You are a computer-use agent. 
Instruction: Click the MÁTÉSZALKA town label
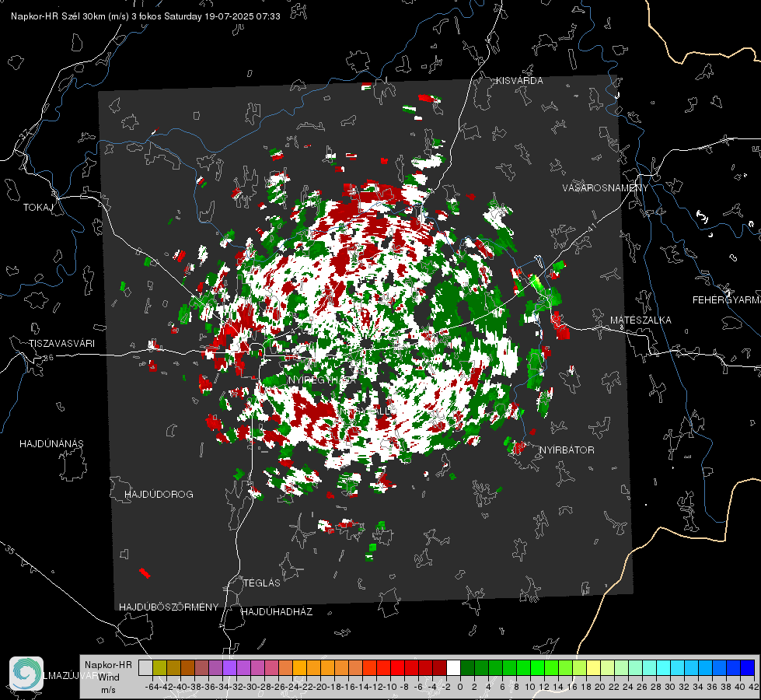(x=641, y=320)
